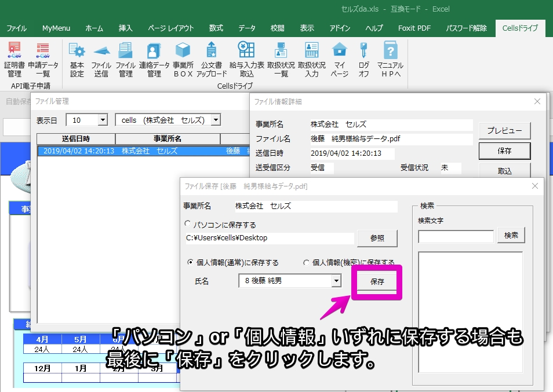Open ページレイアウト ribbon tab
Viewport: 553px width, 392px height.
170,28
